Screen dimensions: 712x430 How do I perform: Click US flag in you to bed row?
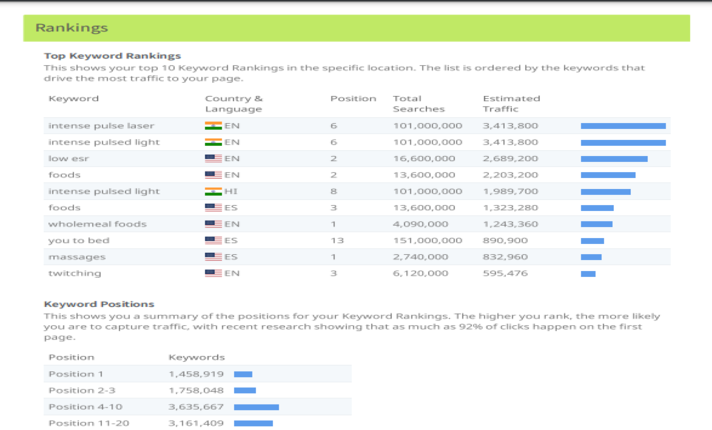pos(212,240)
